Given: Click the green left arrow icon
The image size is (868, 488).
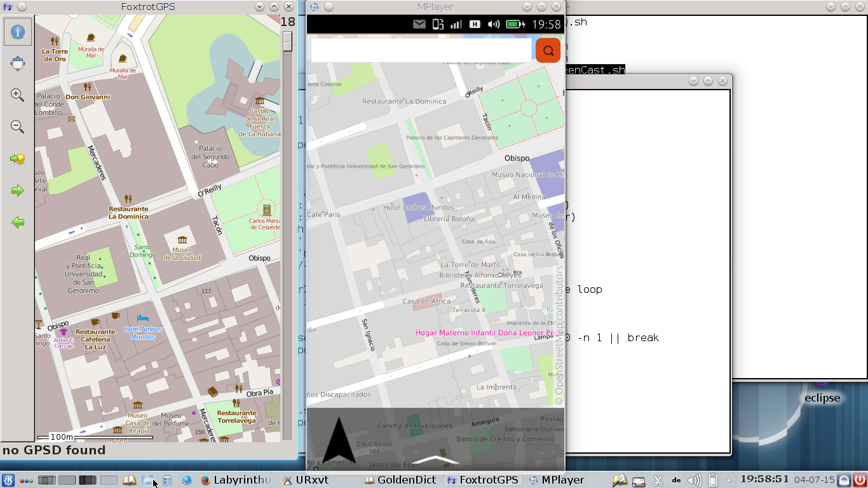Looking at the screenshot, I should coord(18,222).
